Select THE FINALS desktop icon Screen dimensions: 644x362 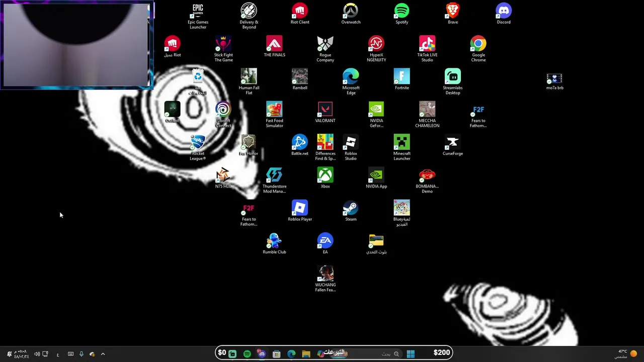coord(274,47)
